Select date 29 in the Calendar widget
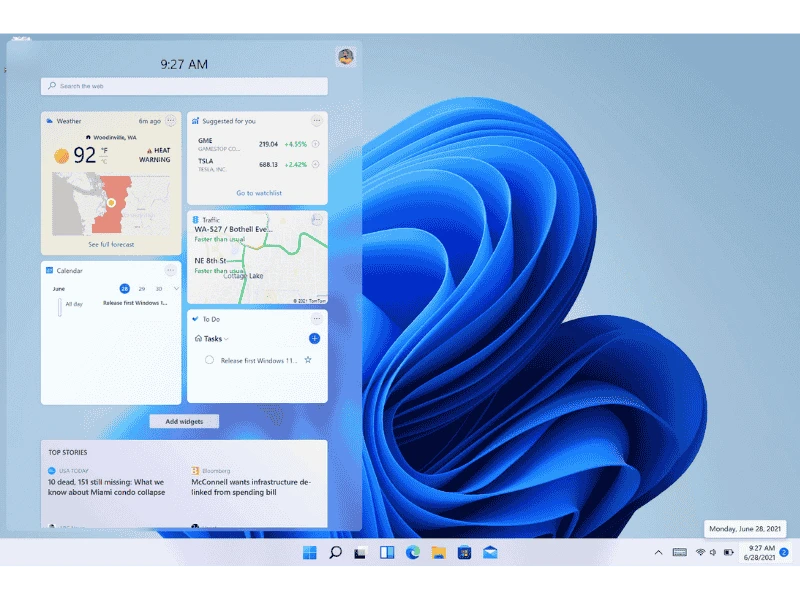This screenshot has width=800, height=600. (142, 289)
